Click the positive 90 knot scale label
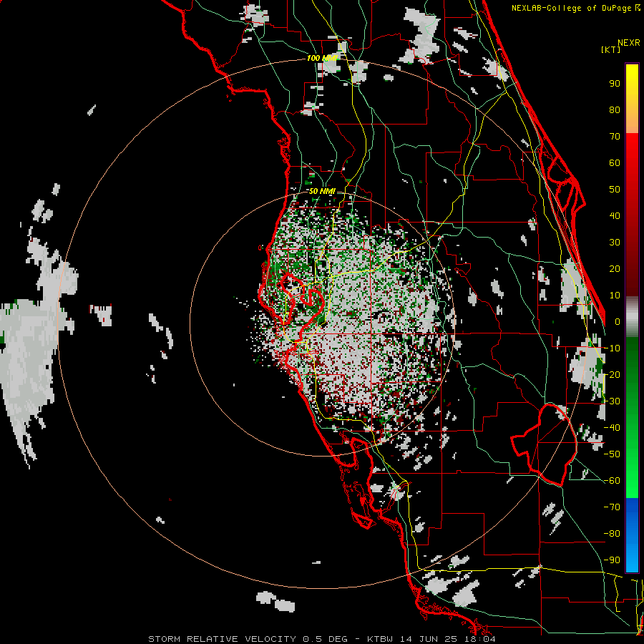Viewport: 644px width, 644px height. [x=615, y=84]
